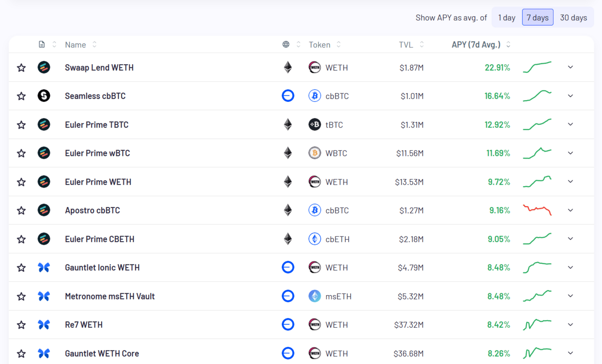This screenshot has width=602, height=364.
Task: Expand the Euler Prime wBTC row
Action: coord(570,153)
